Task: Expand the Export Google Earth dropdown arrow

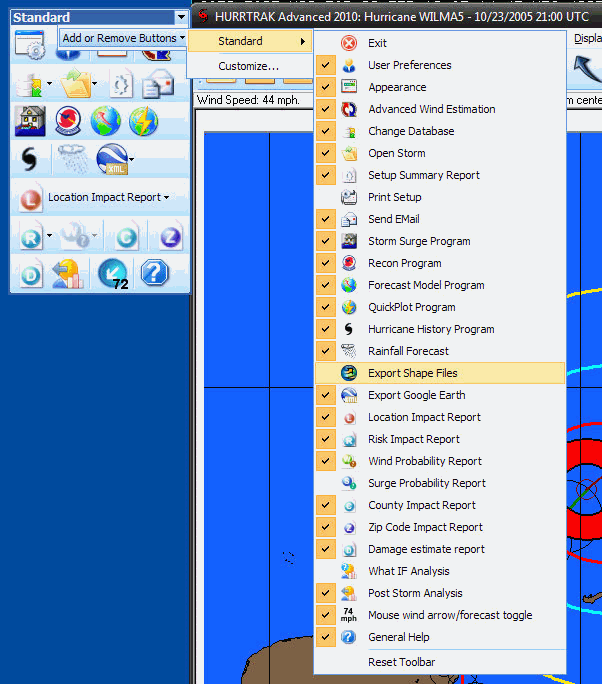Action: click(131, 160)
